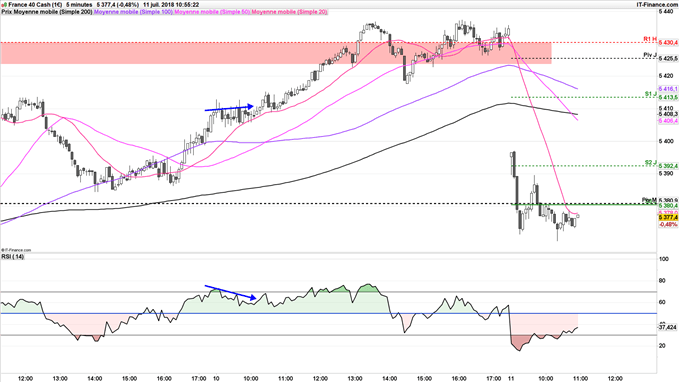Click the day 11 date marker on time axis
The image size is (679, 382).
pyautogui.click(x=511, y=378)
